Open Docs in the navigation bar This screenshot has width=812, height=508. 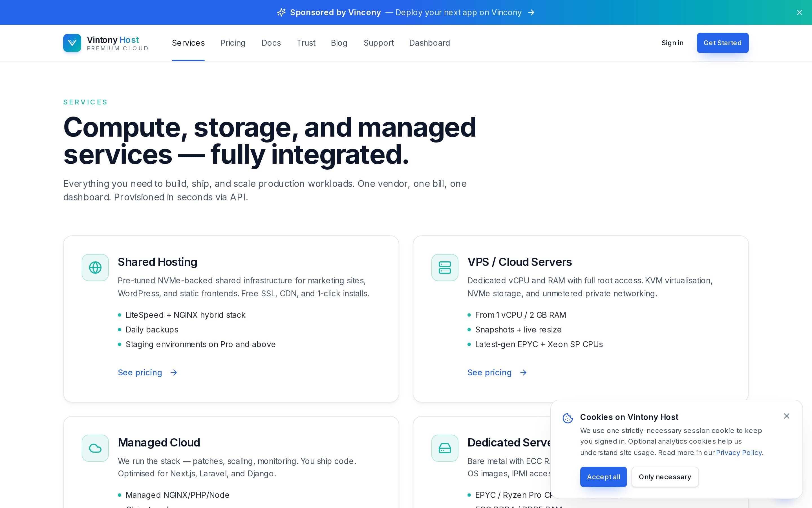271,43
